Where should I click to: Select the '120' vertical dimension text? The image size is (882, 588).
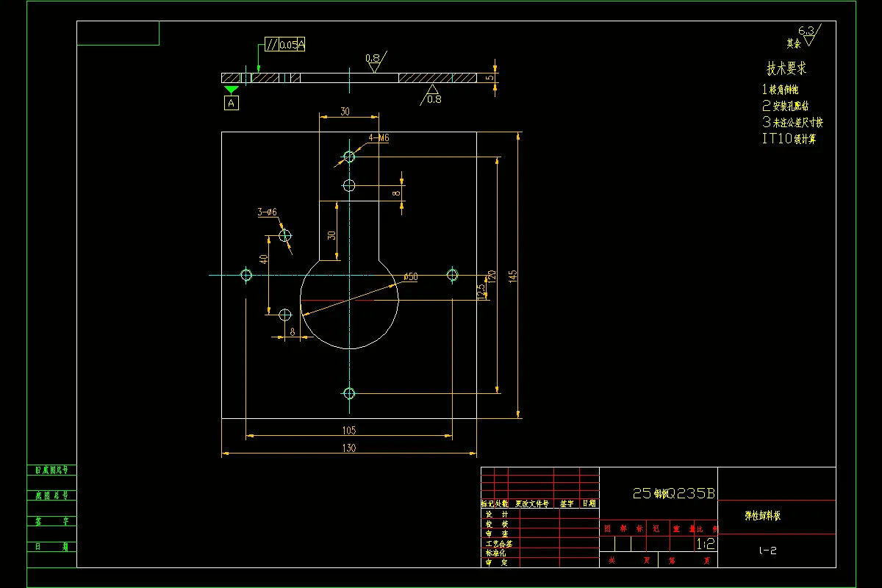(x=492, y=276)
